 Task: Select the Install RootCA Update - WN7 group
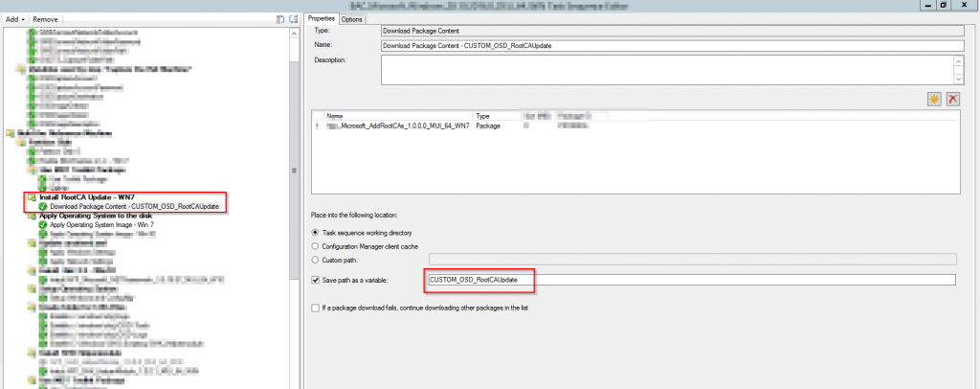[87, 197]
